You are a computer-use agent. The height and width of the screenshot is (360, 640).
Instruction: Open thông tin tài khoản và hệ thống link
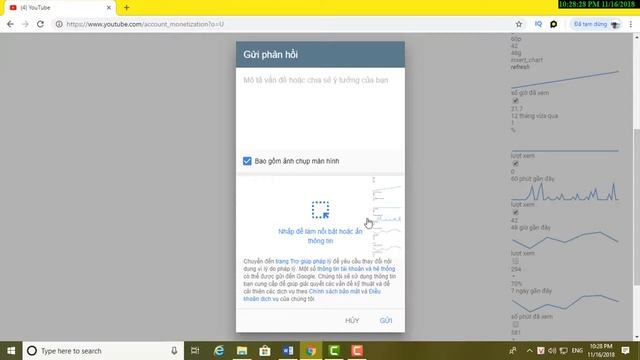356,269
